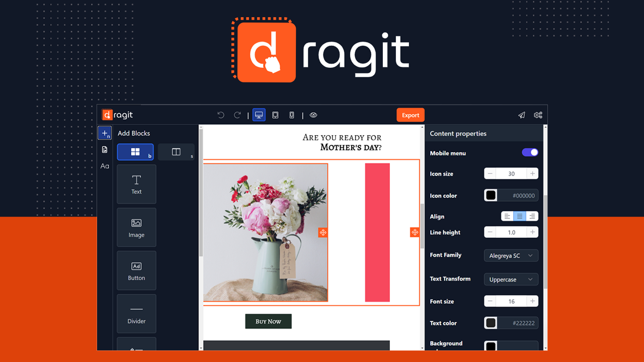Click the Font size 16 field
This screenshot has width=644, height=362.
511,301
